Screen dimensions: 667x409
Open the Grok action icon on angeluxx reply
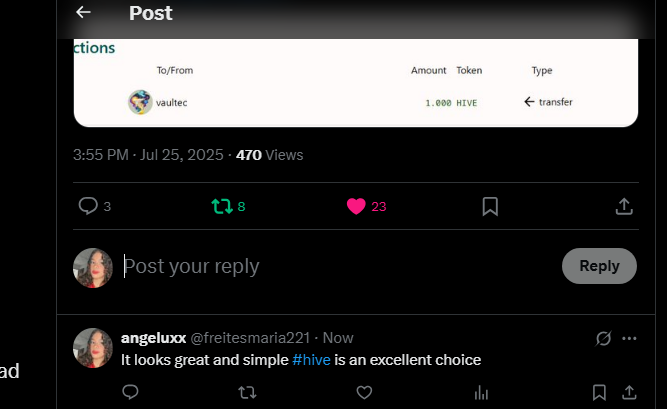pos(603,338)
